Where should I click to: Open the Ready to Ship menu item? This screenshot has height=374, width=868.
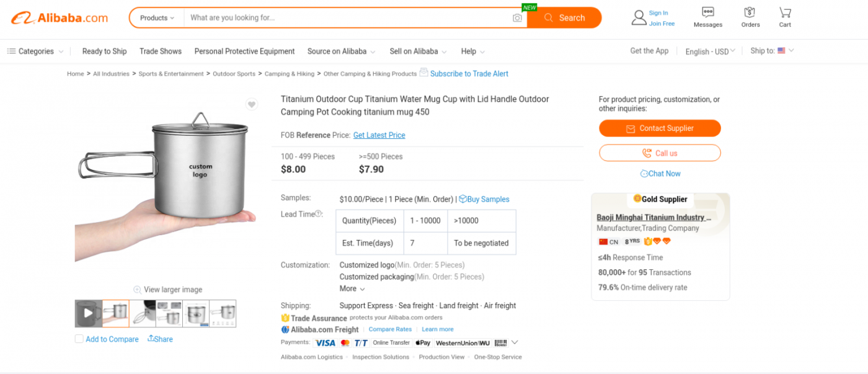[104, 51]
